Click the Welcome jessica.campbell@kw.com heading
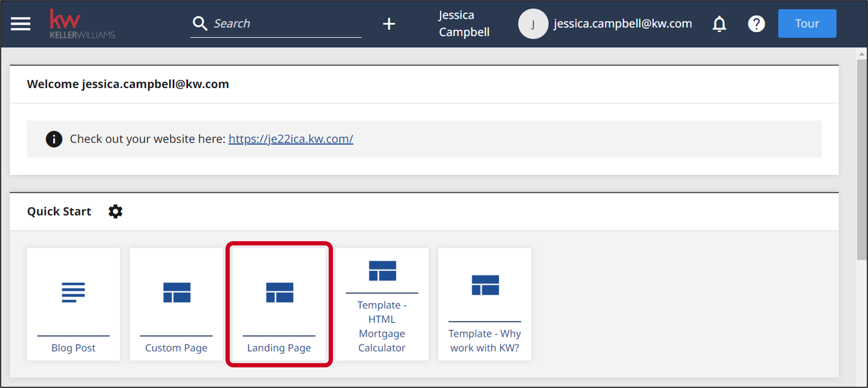The image size is (868, 388). point(128,84)
